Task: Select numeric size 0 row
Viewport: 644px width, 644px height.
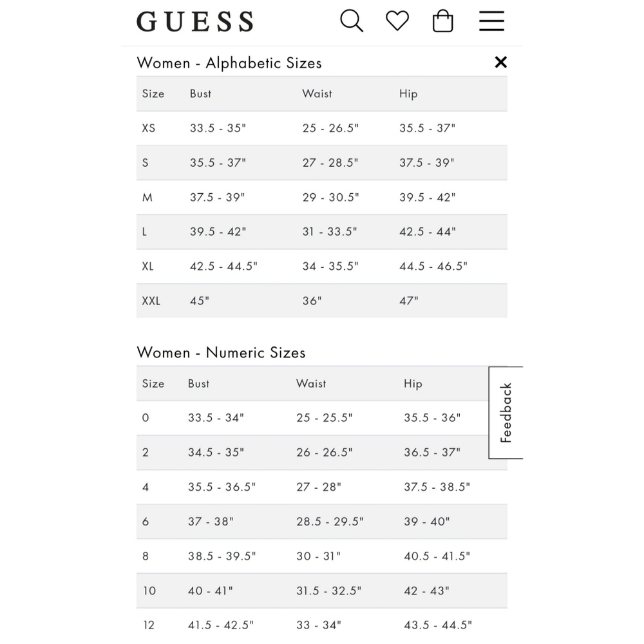Action: click(145, 418)
